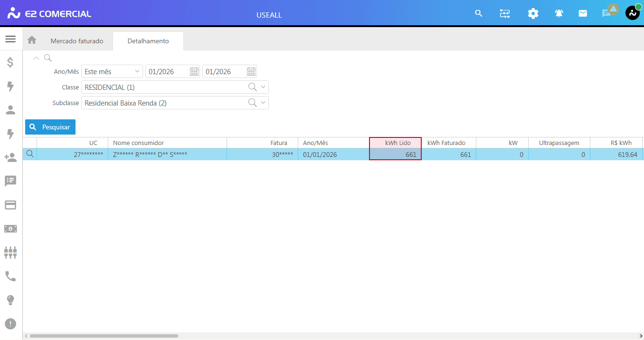This screenshot has height=340, width=644.
Task: Open the mail envelope icon
Action: click(x=583, y=14)
